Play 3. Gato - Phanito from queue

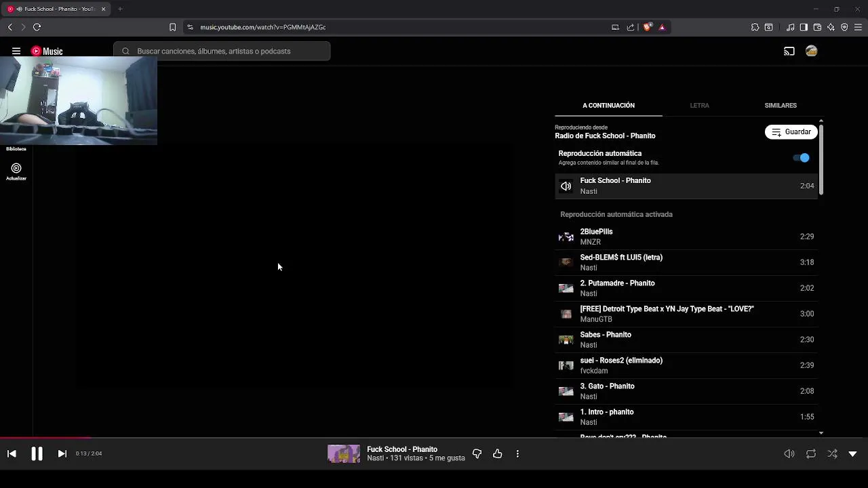click(686, 391)
